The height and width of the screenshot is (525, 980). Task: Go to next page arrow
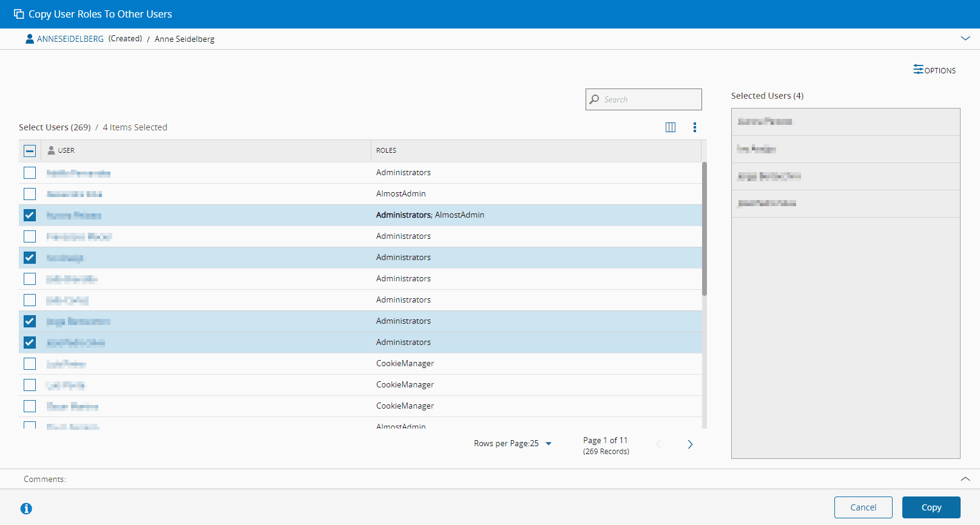[x=690, y=444]
